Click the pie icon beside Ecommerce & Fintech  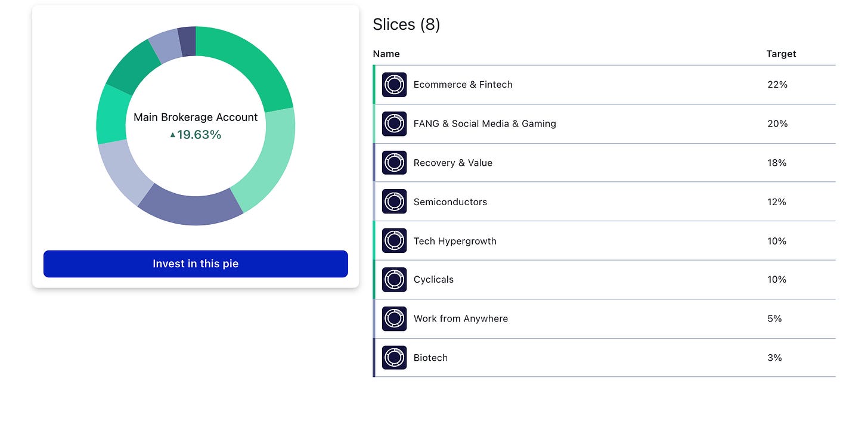[x=394, y=85]
